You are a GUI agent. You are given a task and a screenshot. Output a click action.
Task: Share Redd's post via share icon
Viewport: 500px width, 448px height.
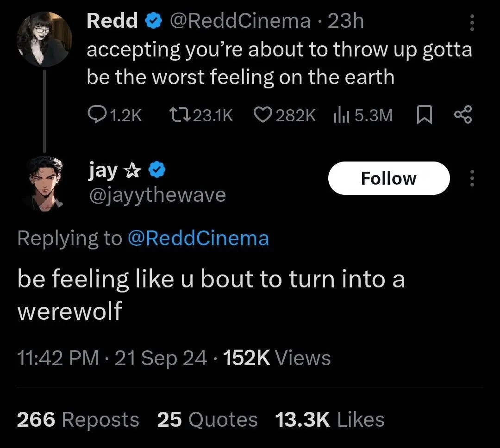click(x=463, y=115)
